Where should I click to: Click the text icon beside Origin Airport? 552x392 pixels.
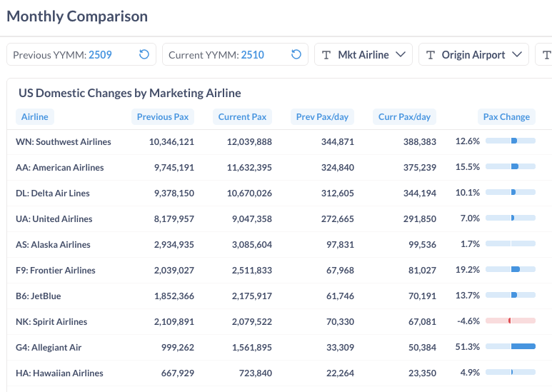431,55
